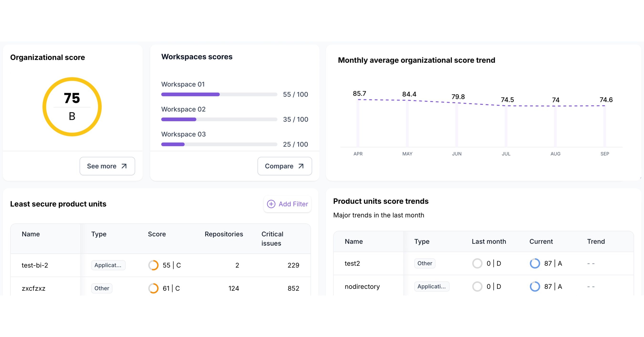Click the 61 | C score value
The width and height of the screenshot is (644, 337).
[x=171, y=288]
